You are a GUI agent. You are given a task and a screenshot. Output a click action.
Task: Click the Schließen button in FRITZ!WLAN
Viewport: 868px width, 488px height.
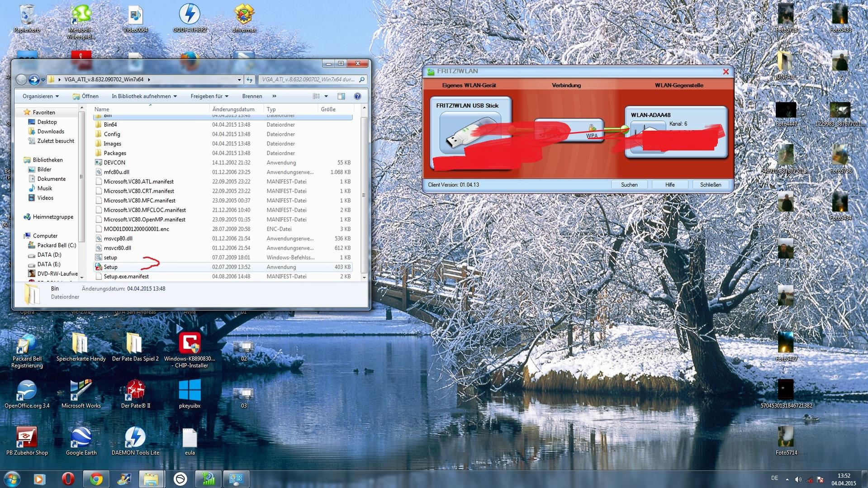click(711, 185)
